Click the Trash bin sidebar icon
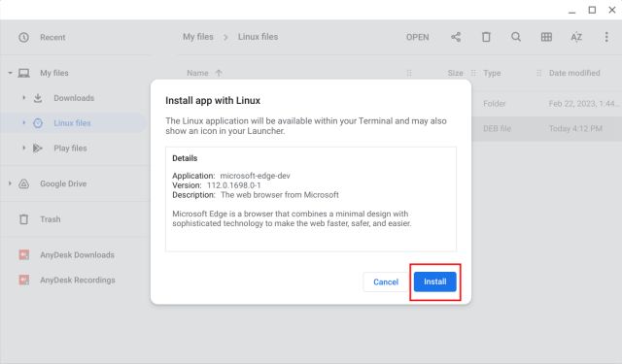The width and height of the screenshot is (622, 364). (23, 219)
